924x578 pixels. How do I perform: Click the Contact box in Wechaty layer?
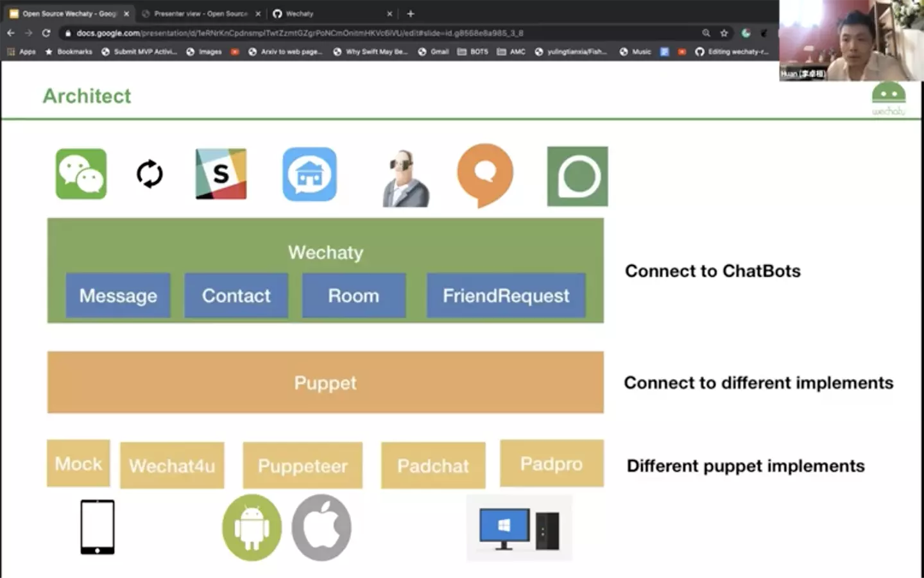[236, 296]
